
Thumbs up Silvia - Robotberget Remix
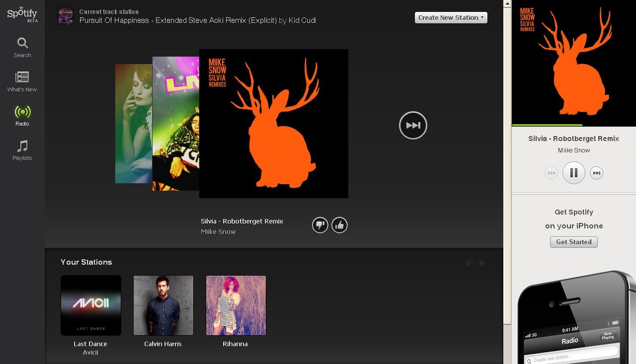pos(339,225)
